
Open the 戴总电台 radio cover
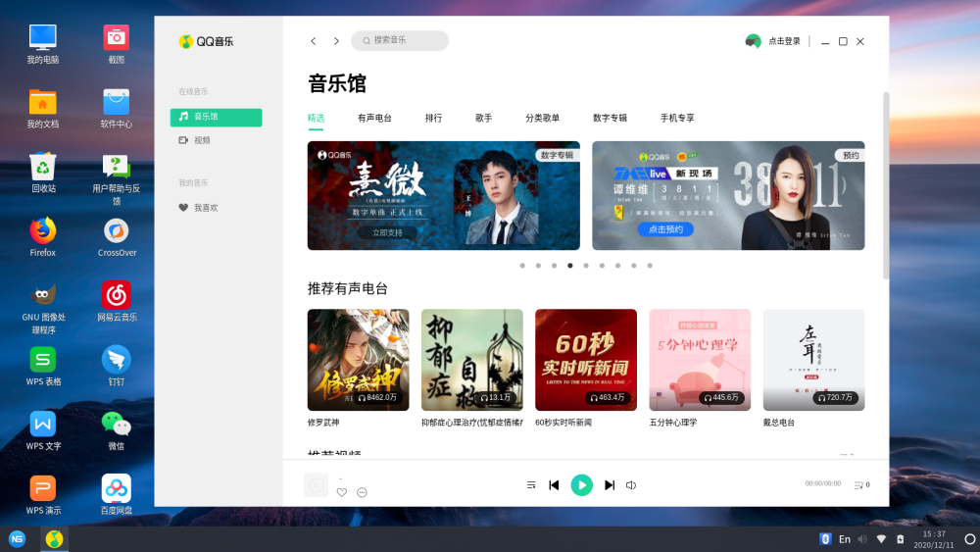[x=813, y=360]
